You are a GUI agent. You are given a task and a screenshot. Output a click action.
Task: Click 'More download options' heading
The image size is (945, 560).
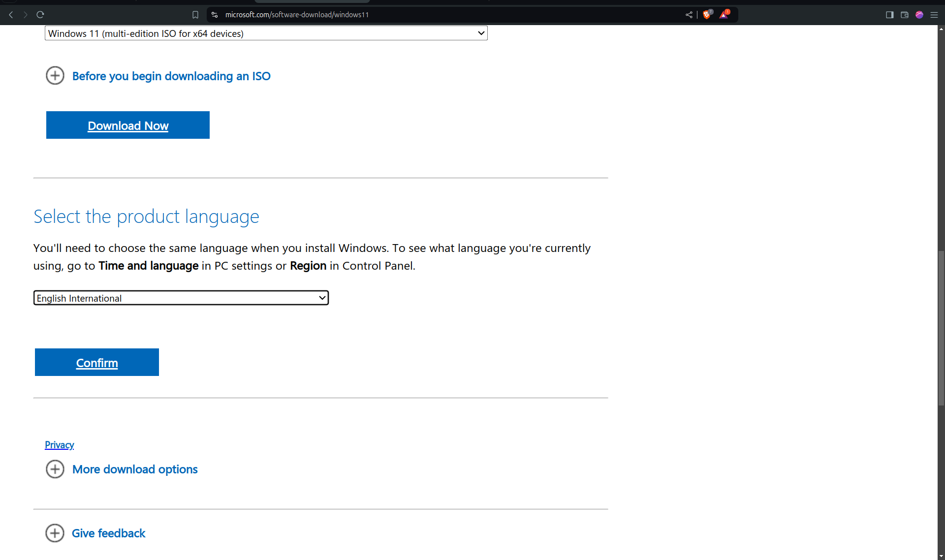(135, 469)
